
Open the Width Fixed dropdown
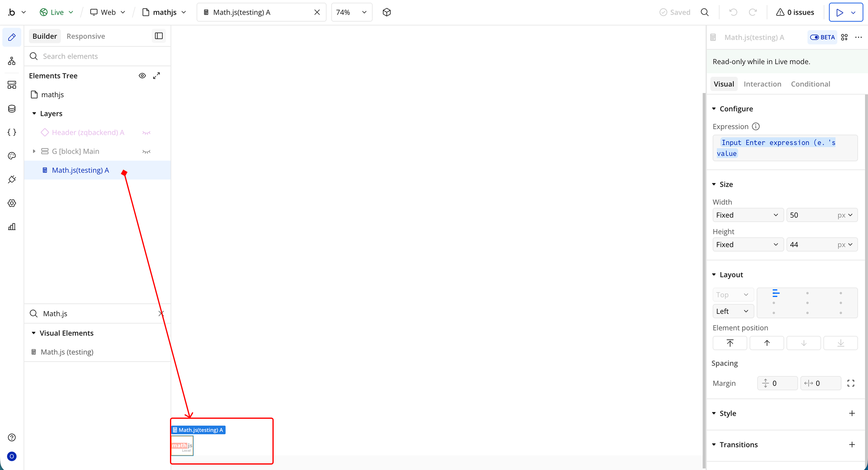tap(748, 215)
